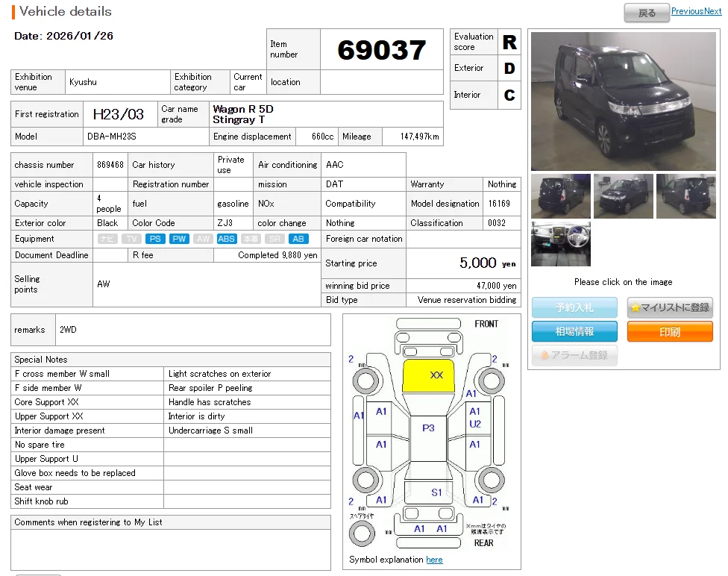Click the greyed AW equipment badge
Viewport: 728px width, 576px height.
(203, 239)
